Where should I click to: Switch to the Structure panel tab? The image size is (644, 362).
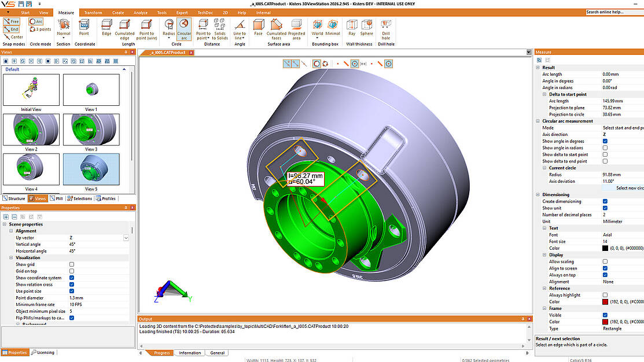point(14,199)
